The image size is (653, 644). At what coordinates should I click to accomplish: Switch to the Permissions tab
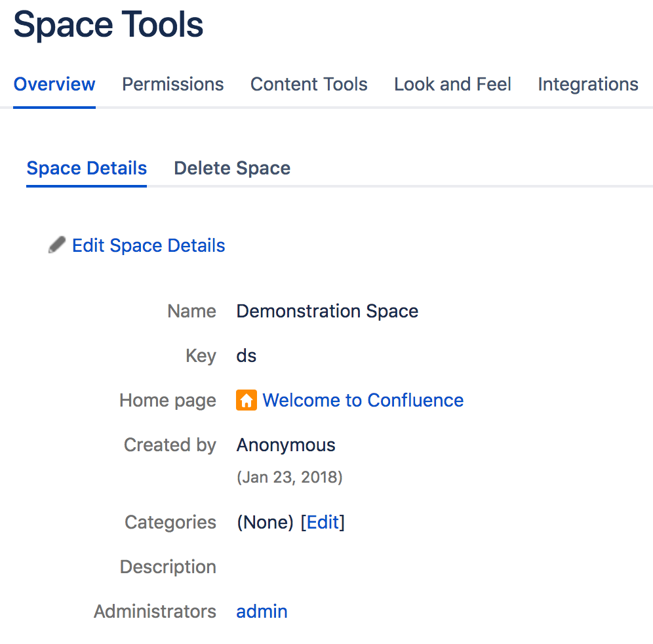173,85
